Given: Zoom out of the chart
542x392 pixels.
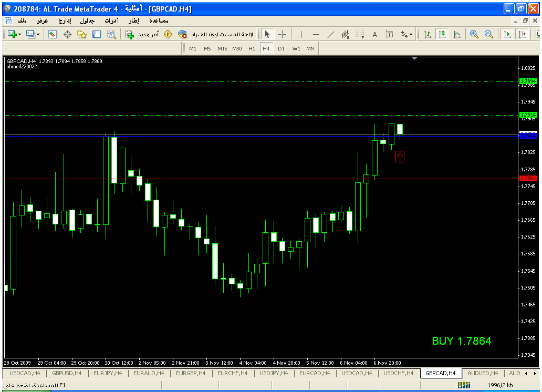Looking at the screenshot, I should (489, 34).
